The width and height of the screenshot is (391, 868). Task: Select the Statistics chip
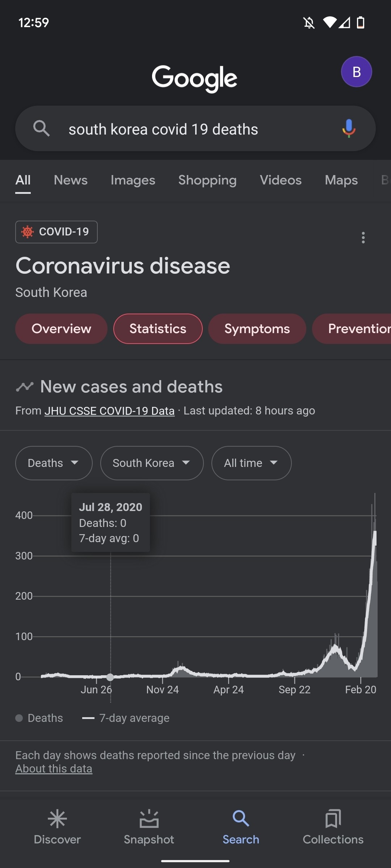158,329
